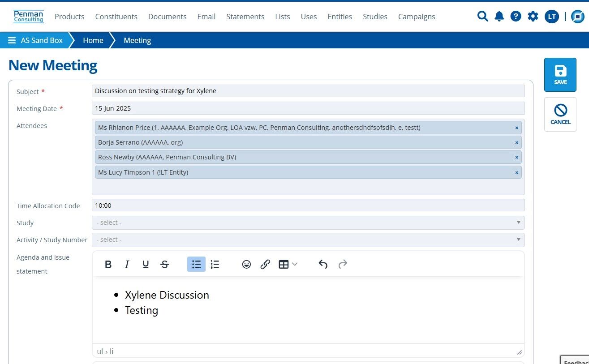589x364 pixels.
Task: Save the new meeting
Action: 560,75
